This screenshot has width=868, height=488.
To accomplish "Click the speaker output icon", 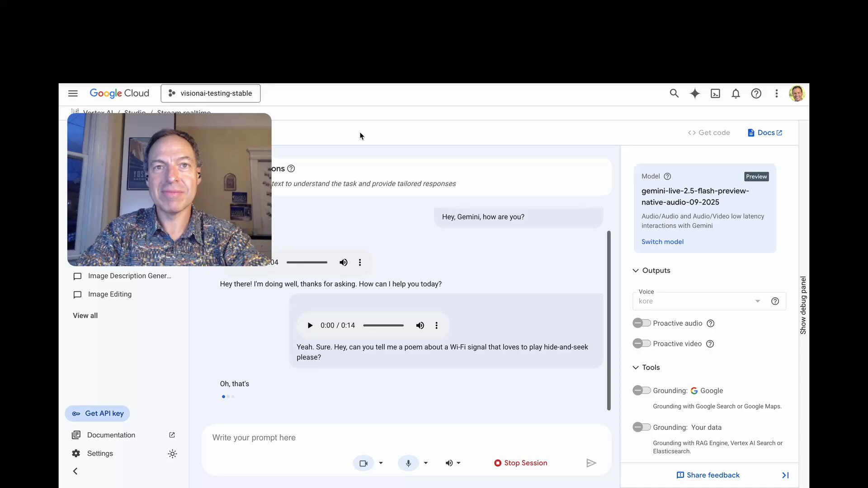I will point(449,463).
